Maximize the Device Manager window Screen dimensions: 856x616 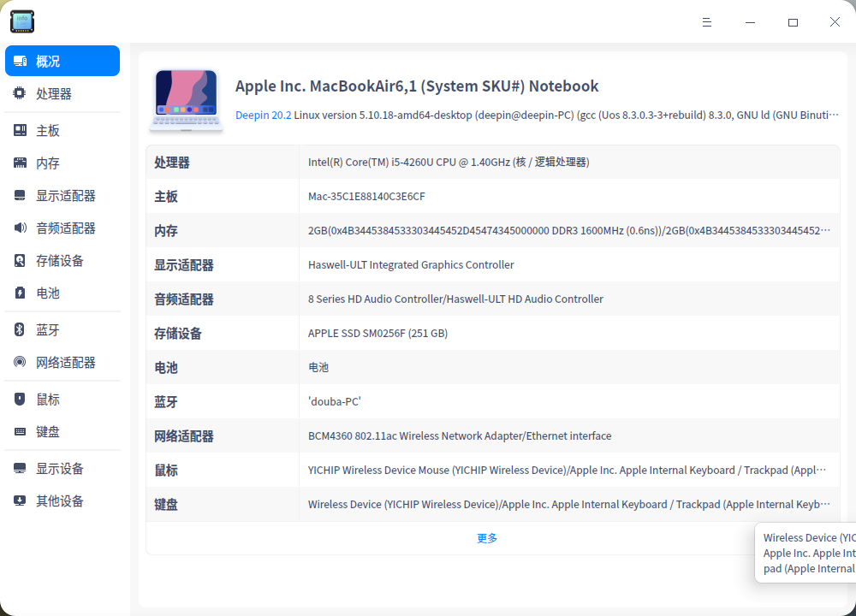pyautogui.click(x=793, y=22)
